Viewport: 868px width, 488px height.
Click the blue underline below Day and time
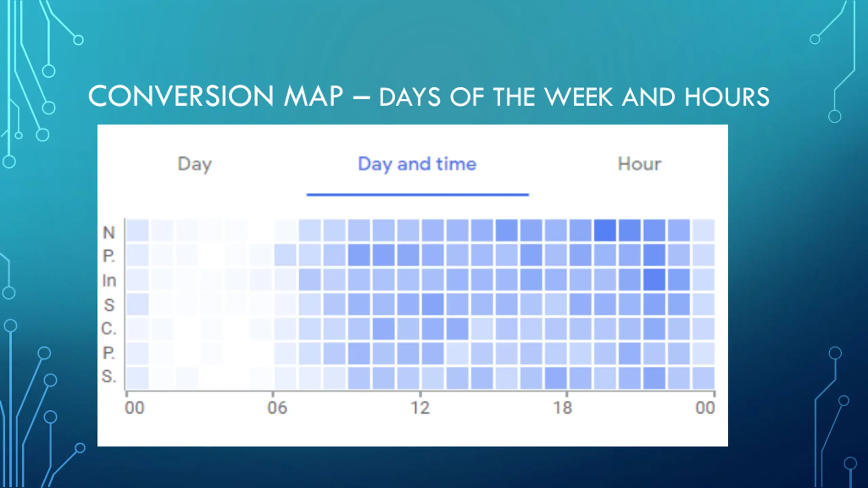(418, 195)
